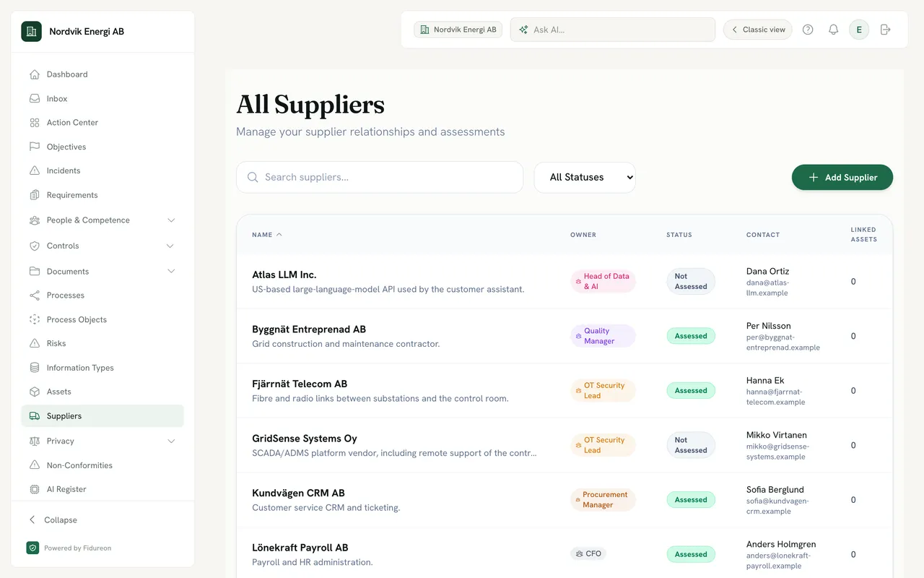Viewport: 924px width, 578px height.
Task: Switch to Classic view
Action: point(758,30)
